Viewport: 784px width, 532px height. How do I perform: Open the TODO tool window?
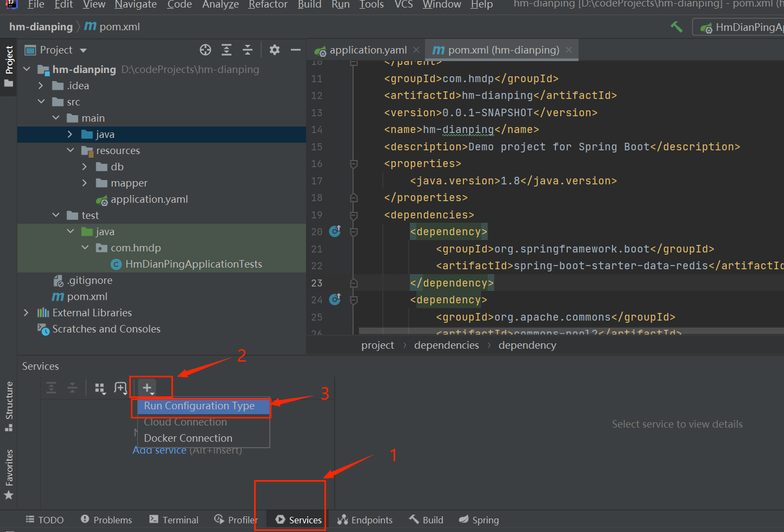45,520
